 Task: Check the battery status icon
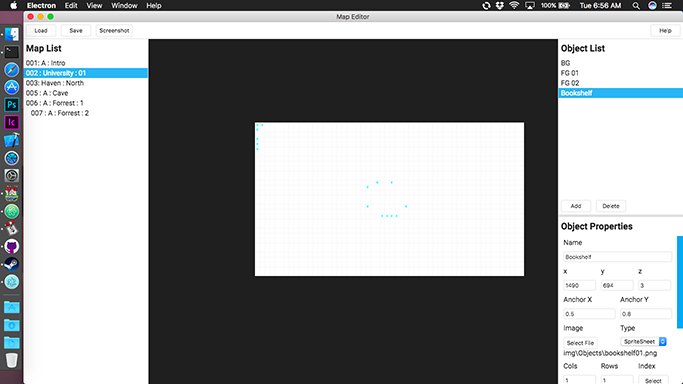565,5
